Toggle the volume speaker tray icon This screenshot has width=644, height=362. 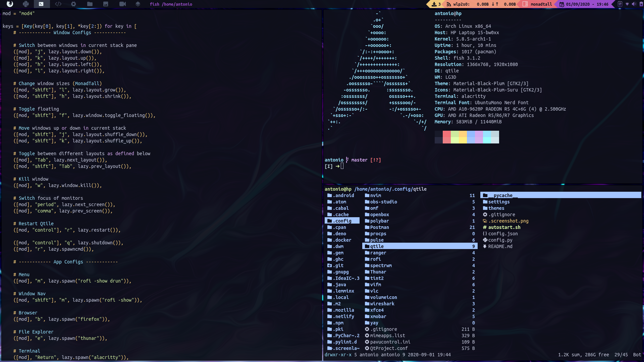click(x=634, y=4)
